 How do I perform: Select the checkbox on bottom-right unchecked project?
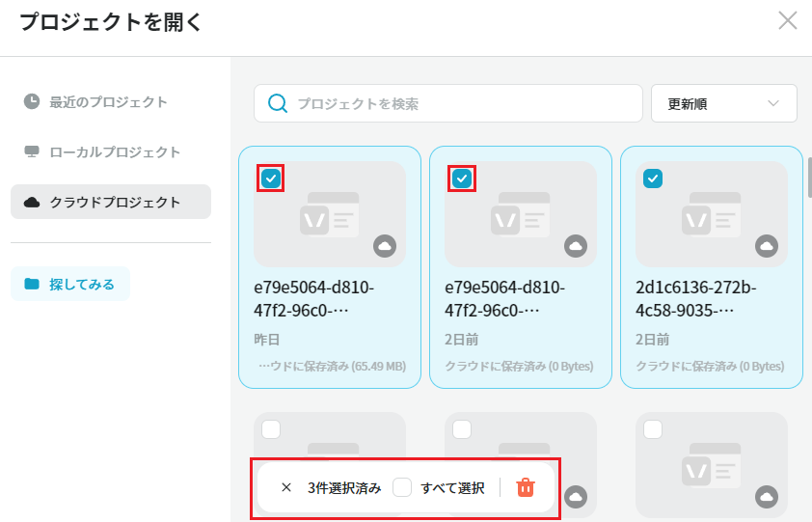pos(653,429)
